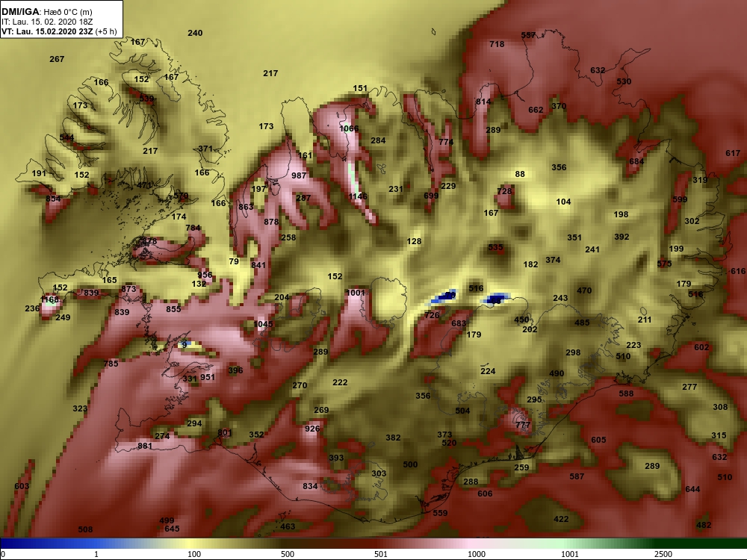The width and height of the screenshot is (747, 560).
Task: Select the 'VT: Lau. 15.02.2020 23Z (+5 h)' line
Action: point(59,31)
